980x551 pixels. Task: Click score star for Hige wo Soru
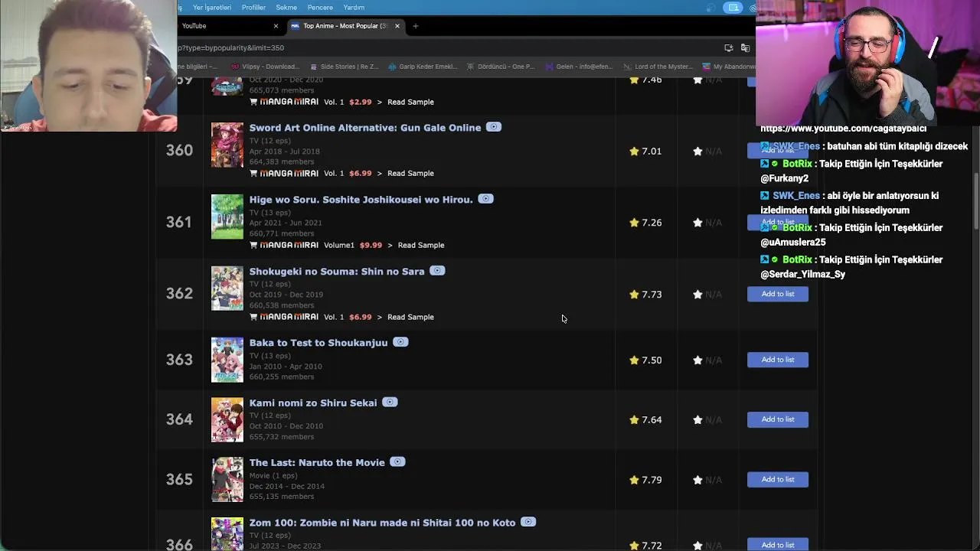(634, 223)
